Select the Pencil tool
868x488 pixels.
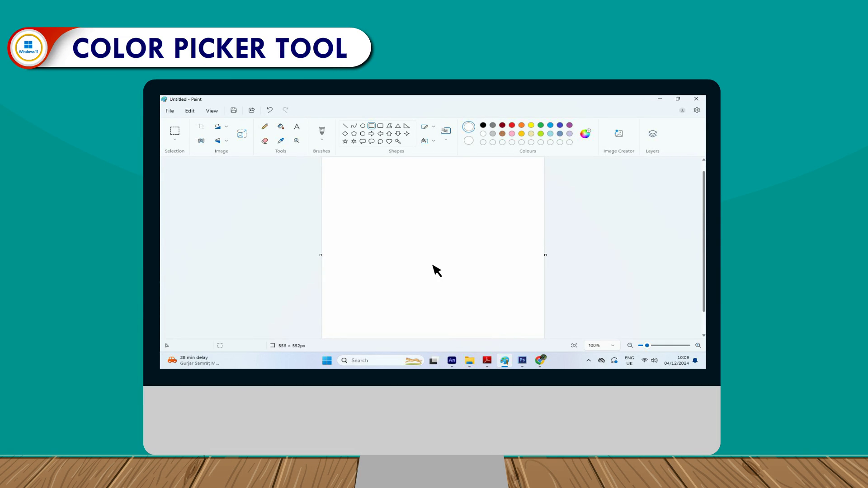click(x=265, y=127)
